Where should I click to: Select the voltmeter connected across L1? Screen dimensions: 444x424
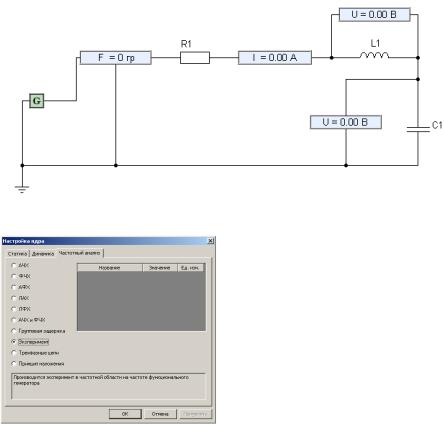pos(375,15)
